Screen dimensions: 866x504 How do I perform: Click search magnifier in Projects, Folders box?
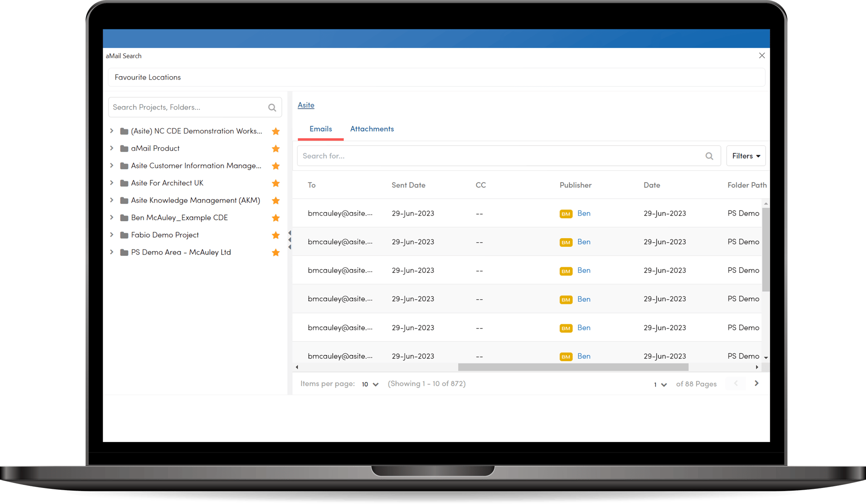tap(272, 107)
